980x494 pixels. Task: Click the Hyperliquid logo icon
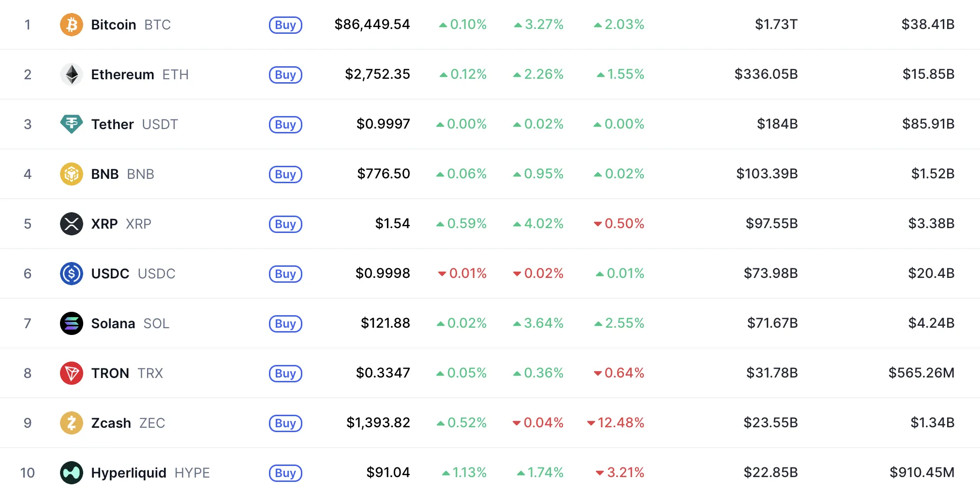point(72,473)
